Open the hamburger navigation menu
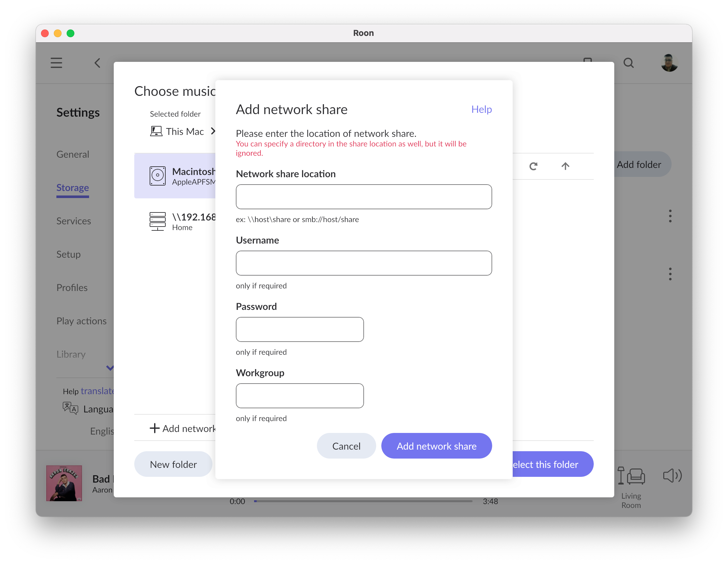This screenshot has height=564, width=728. coord(56,63)
